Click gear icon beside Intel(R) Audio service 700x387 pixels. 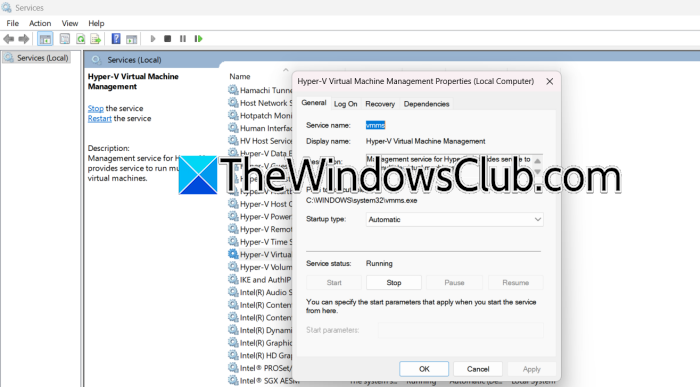click(x=233, y=292)
